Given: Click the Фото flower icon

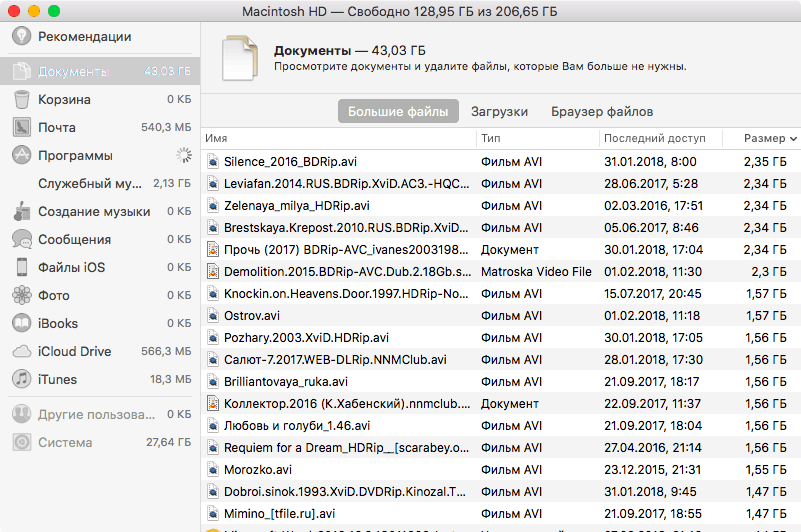Looking at the screenshot, I should coord(21,295).
